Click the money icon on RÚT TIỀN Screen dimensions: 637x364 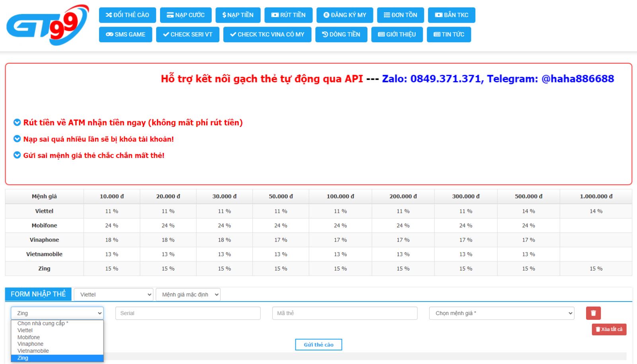(275, 15)
